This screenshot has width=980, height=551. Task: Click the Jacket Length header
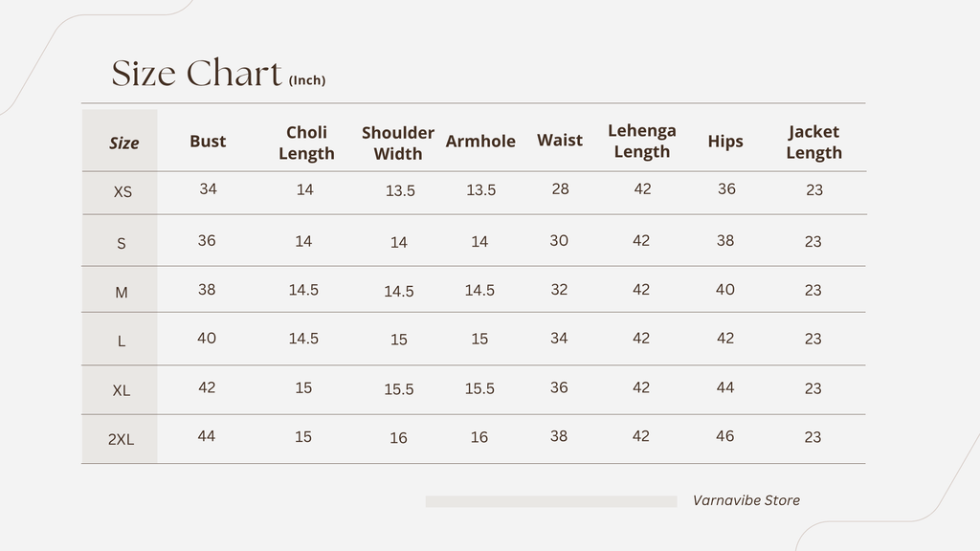(813, 142)
